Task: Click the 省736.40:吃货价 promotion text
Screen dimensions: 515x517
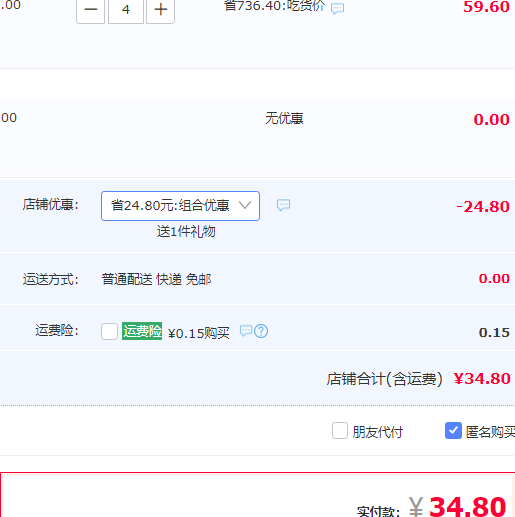Action: pyautogui.click(x=274, y=6)
